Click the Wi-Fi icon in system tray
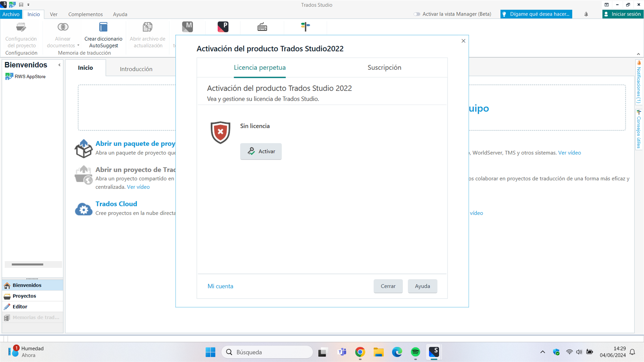644x362 pixels. coord(569,352)
